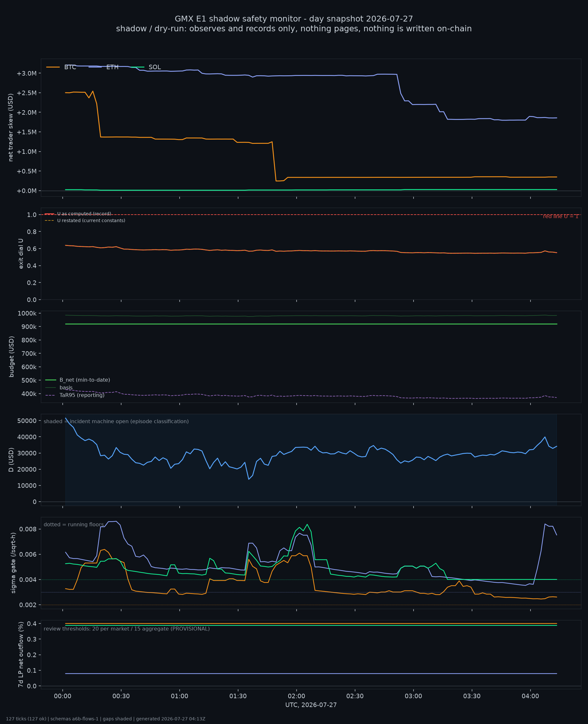Click the 30000 tick on D axis
588x724 pixels.
click(x=26, y=453)
